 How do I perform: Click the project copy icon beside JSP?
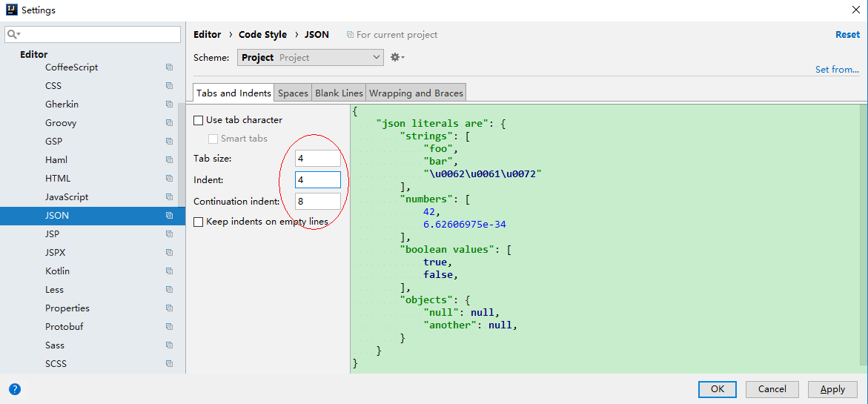pyautogui.click(x=170, y=234)
